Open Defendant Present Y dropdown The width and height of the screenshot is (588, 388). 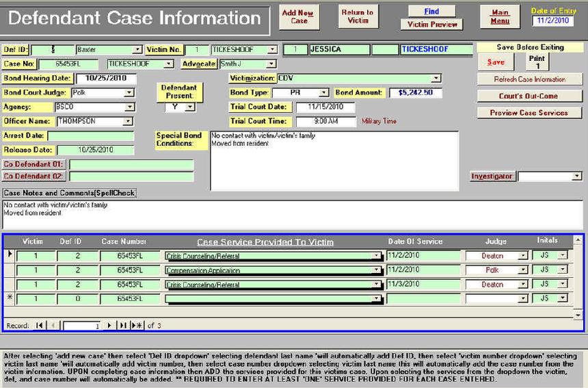pos(190,107)
